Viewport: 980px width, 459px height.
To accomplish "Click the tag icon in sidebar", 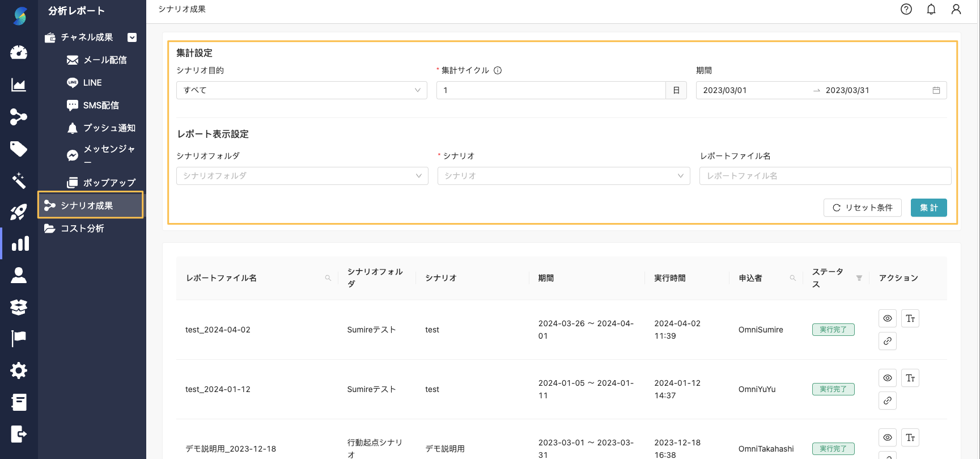I will (x=19, y=149).
